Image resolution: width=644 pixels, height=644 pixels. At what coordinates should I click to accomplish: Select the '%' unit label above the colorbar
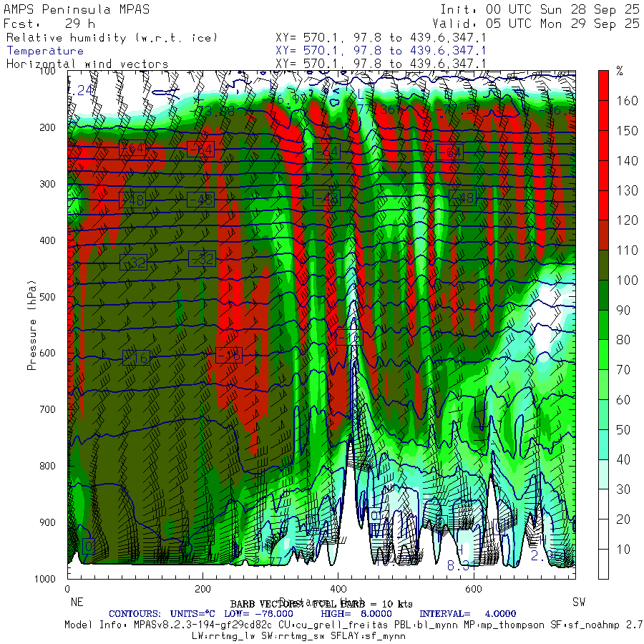(x=620, y=71)
